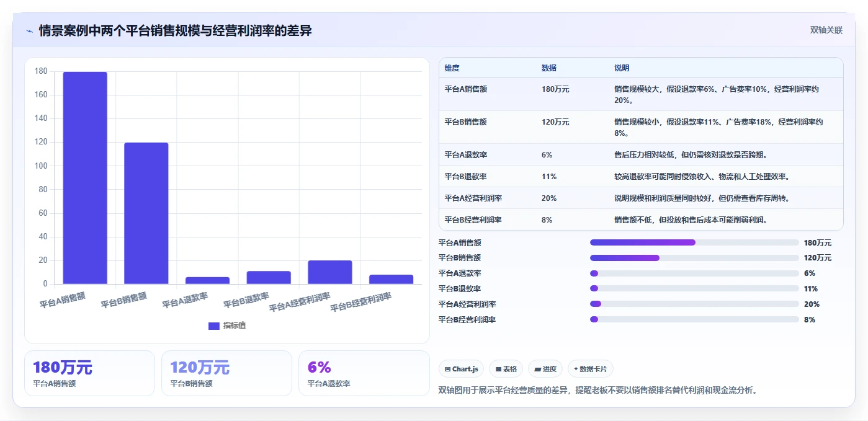
Task: Click the 数据 table column header
Action: point(572,68)
